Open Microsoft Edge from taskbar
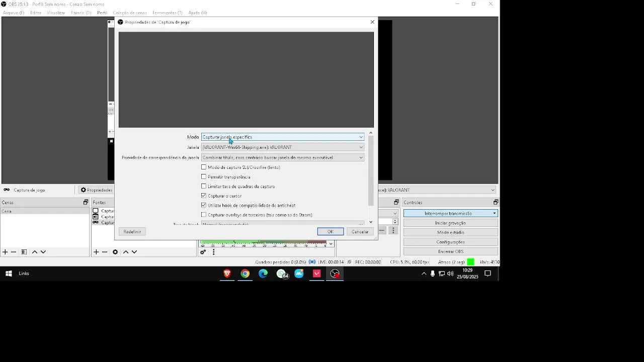 coord(263,274)
